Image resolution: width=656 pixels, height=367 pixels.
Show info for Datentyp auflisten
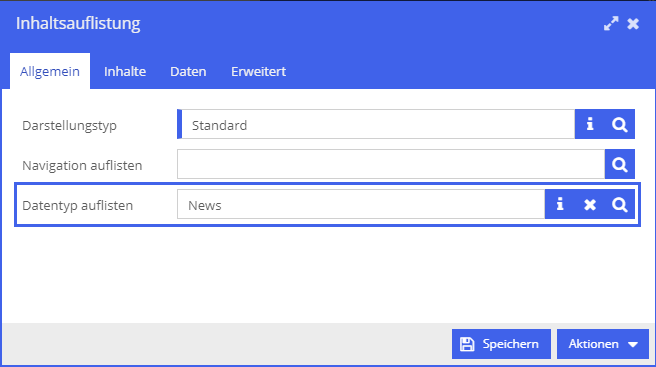pyautogui.click(x=560, y=204)
